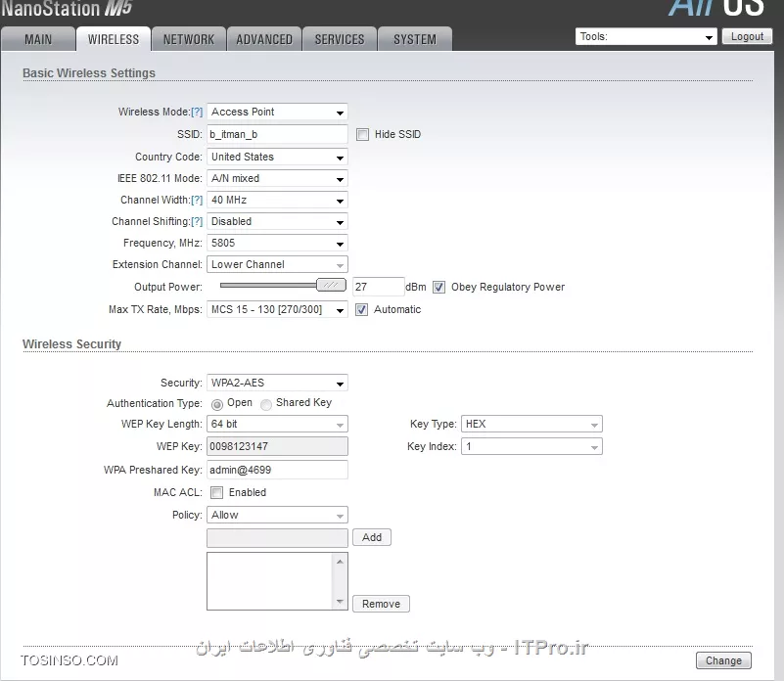Click the SSID input field
The height and width of the screenshot is (681, 784).
[x=277, y=134]
